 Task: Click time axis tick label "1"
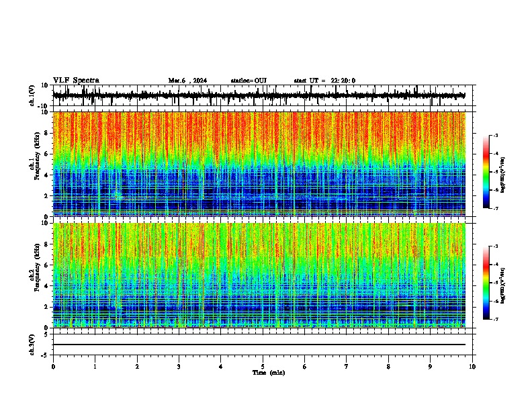point(95,367)
